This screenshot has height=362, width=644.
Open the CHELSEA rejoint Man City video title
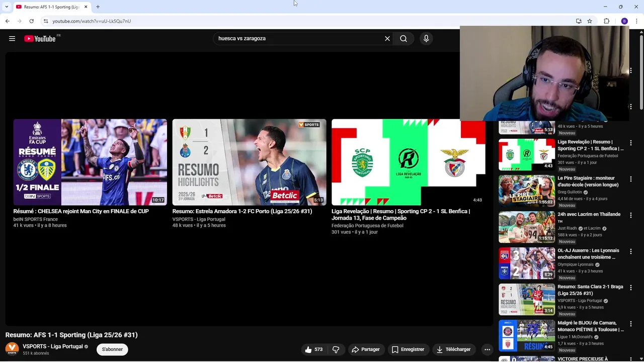[x=81, y=212]
